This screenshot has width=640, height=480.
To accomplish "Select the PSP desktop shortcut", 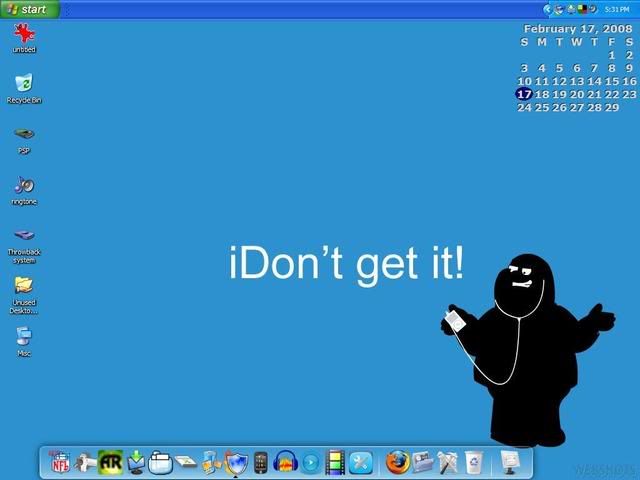I will (x=24, y=135).
